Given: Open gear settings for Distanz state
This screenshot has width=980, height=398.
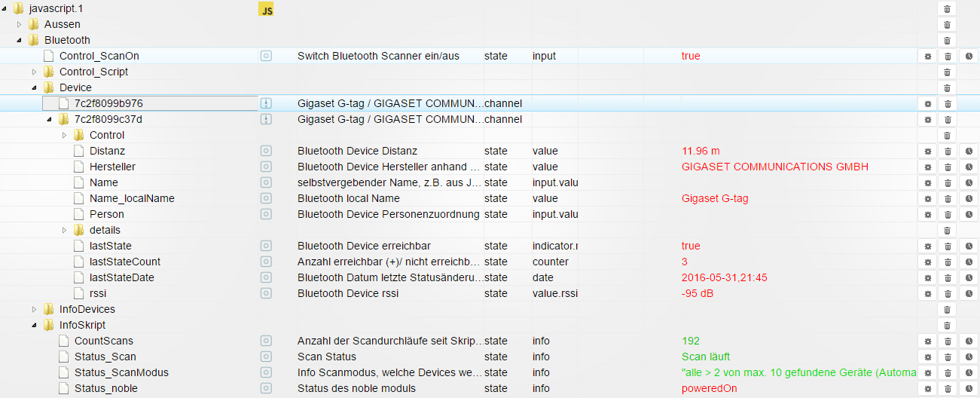Looking at the screenshot, I should 928,151.
